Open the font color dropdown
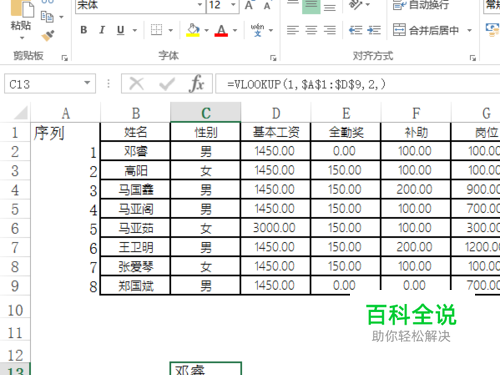The image size is (500, 375). 235,30
